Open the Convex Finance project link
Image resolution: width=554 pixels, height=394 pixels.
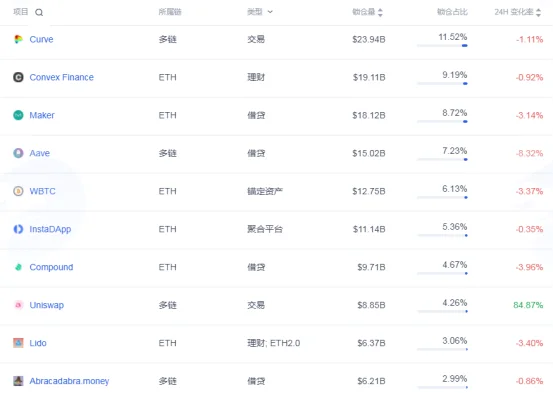coord(61,77)
